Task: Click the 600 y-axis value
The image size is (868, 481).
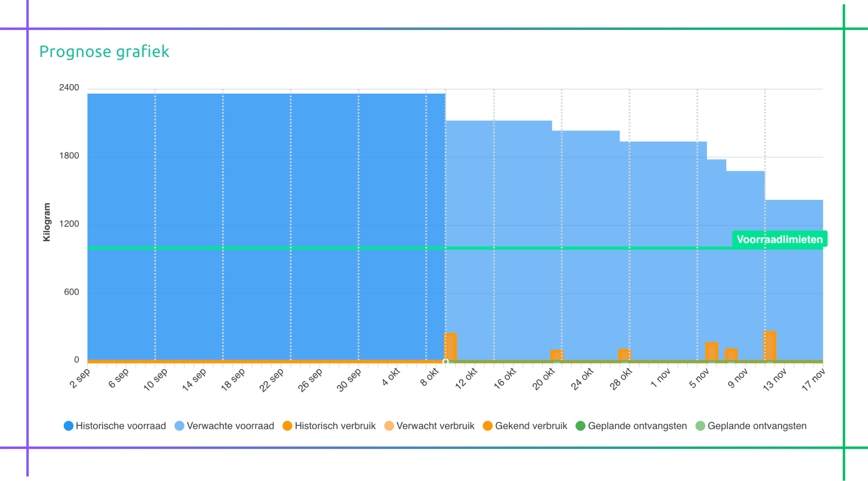Action: click(x=71, y=292)
